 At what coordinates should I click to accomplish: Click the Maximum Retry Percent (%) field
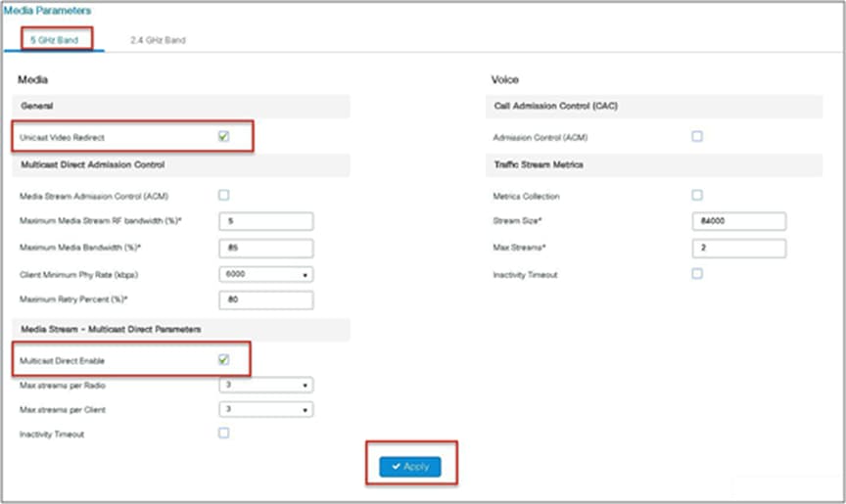tap(266, 299)
